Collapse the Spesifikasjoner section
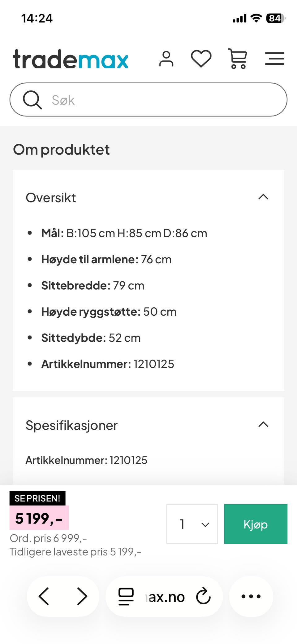This screenshot has height=644, width=297. 263,425
